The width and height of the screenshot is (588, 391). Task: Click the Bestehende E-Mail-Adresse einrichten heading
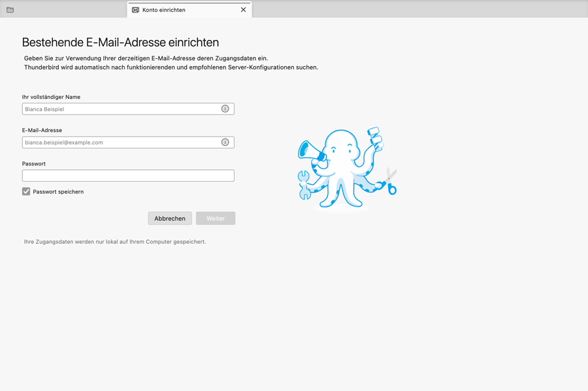120,42
